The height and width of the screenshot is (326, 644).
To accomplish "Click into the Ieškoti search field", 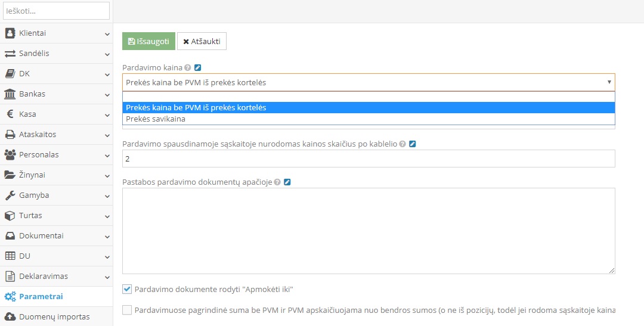I will coord(56,11).
